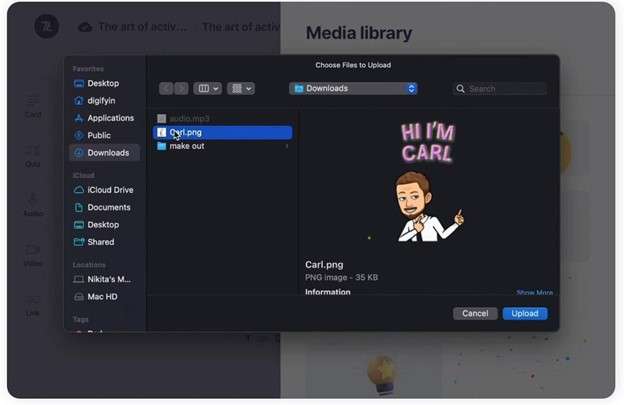Screen dimensions: 624x405
Task: Click the Mac HD disk icon
Action: click(79, 297)
